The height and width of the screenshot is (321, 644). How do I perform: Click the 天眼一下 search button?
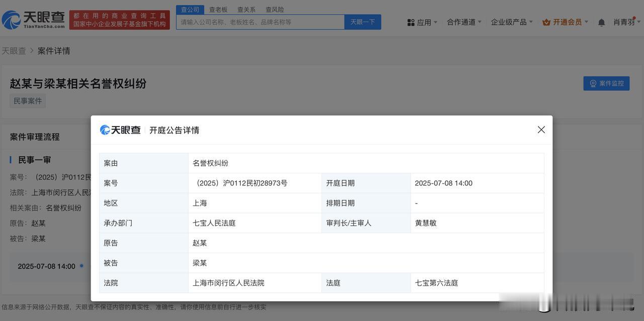363,22
